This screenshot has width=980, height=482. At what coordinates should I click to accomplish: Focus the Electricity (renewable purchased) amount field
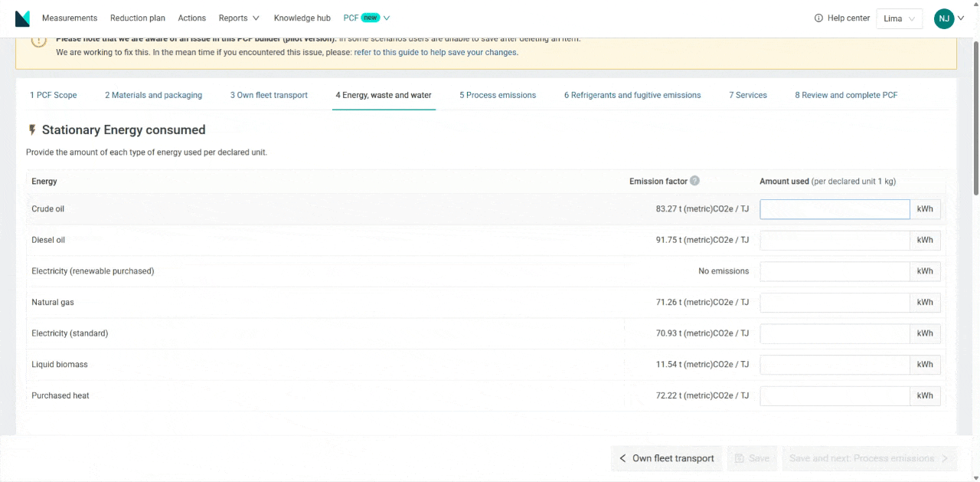[x=835, y=271]
